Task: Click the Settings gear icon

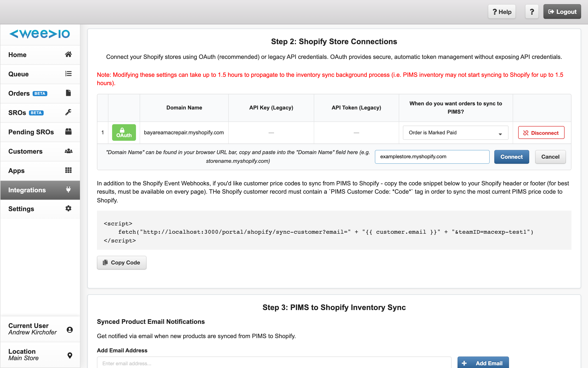Action: (x=68, y=208)
